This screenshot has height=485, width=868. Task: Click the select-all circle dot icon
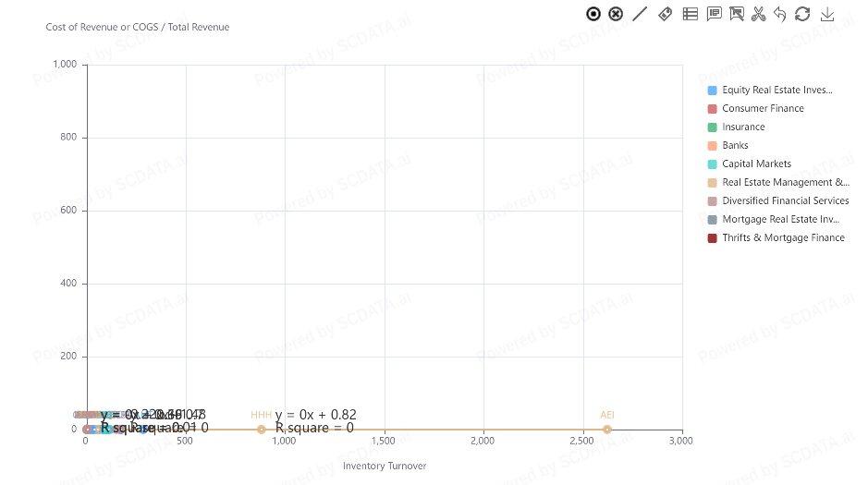point(593,14)
